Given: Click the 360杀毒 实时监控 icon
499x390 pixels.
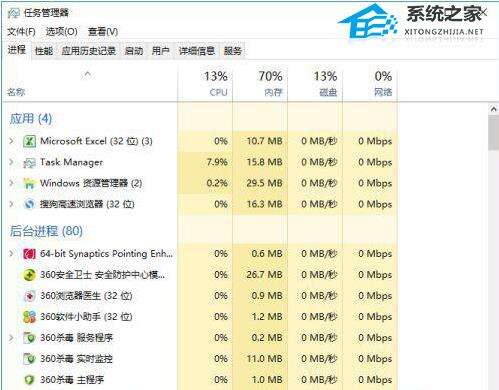Looking at the screenshot, I should pyautogui.click(x=29, y=359).
